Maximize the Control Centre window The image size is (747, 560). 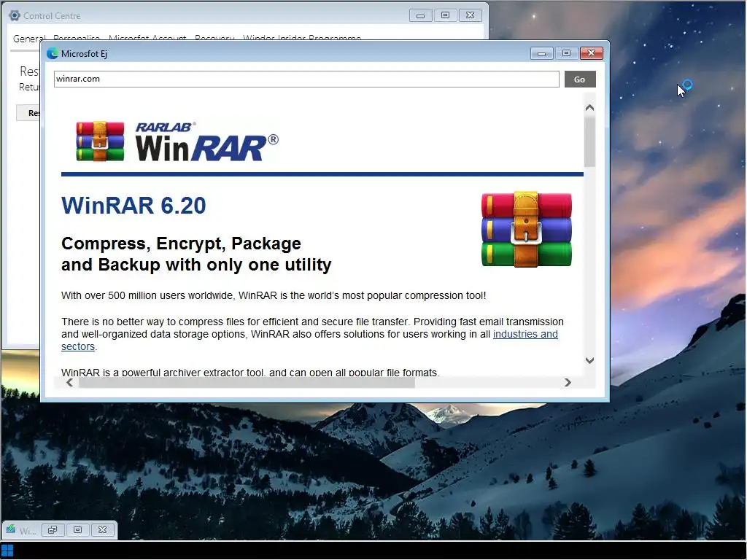click(x=446, y=16)
